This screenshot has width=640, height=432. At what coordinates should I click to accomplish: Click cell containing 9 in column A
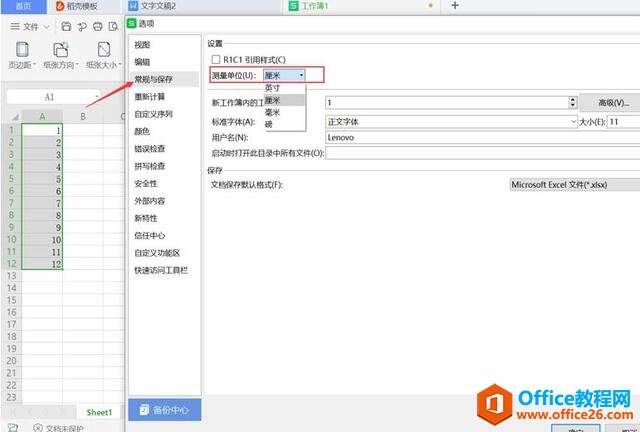(42, 227)
